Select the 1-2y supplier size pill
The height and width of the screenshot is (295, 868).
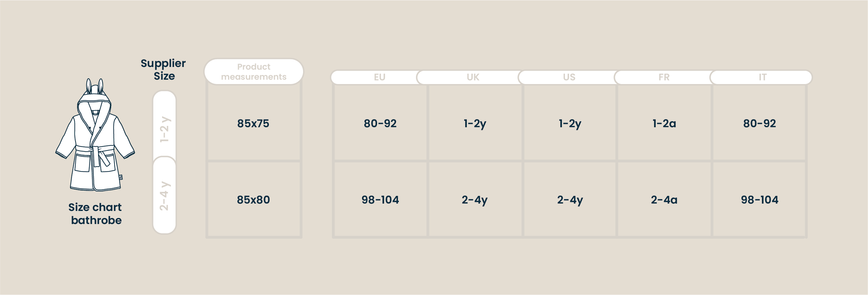[164, 126]
